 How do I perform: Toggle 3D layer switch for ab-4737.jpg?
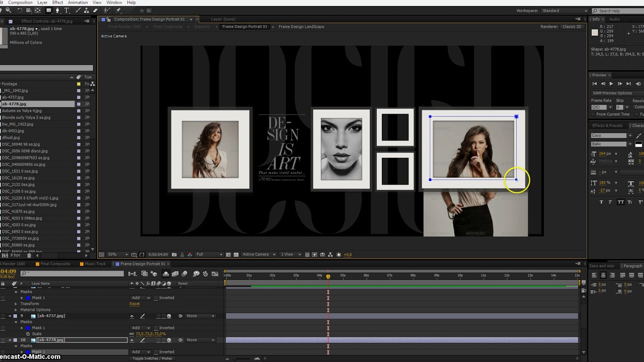[x=169, y=316]
